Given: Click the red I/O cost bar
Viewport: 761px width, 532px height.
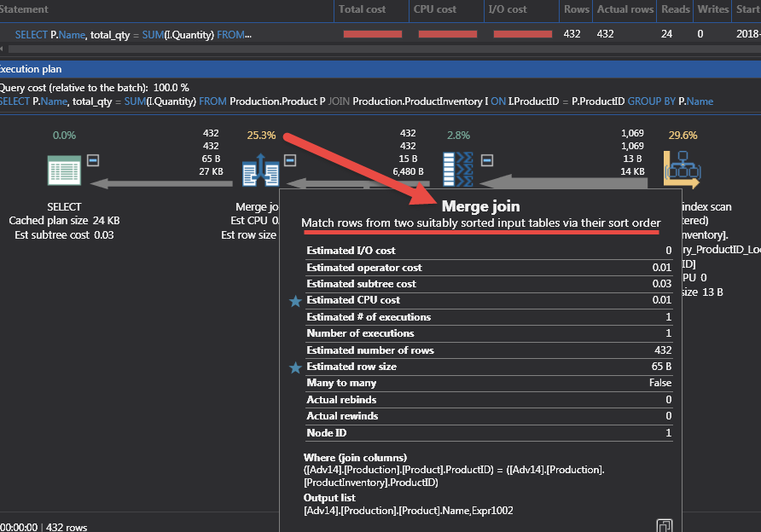Looking at the screenshot, I should (522, 34).
